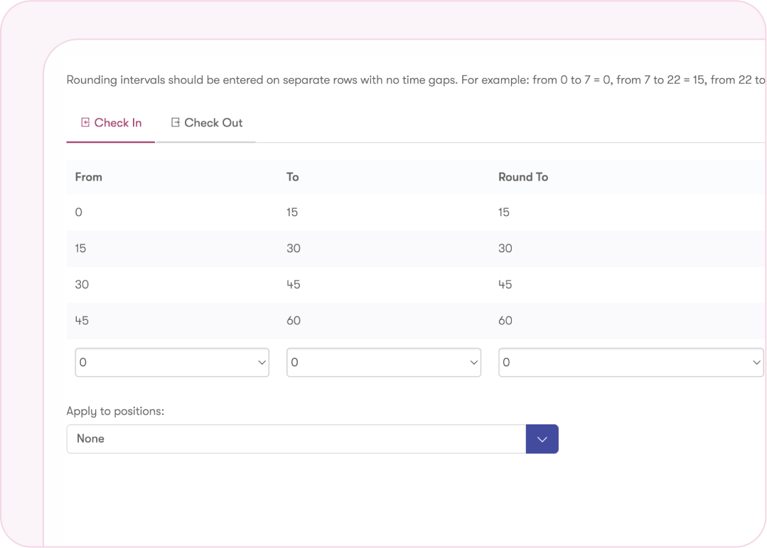Click the To column header
Screen dimensions: 767x548
pos(293,177)
